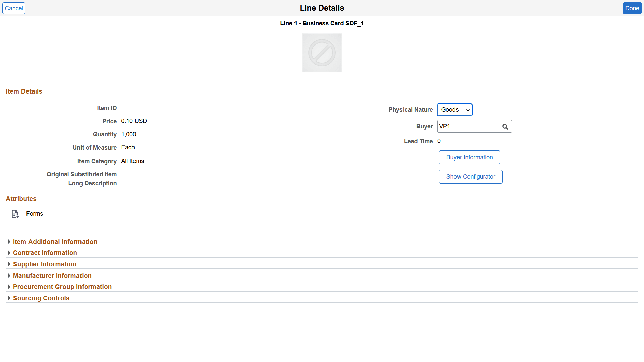
Task: Click the item image placeholder thumbnail
Action: [322, 52]
